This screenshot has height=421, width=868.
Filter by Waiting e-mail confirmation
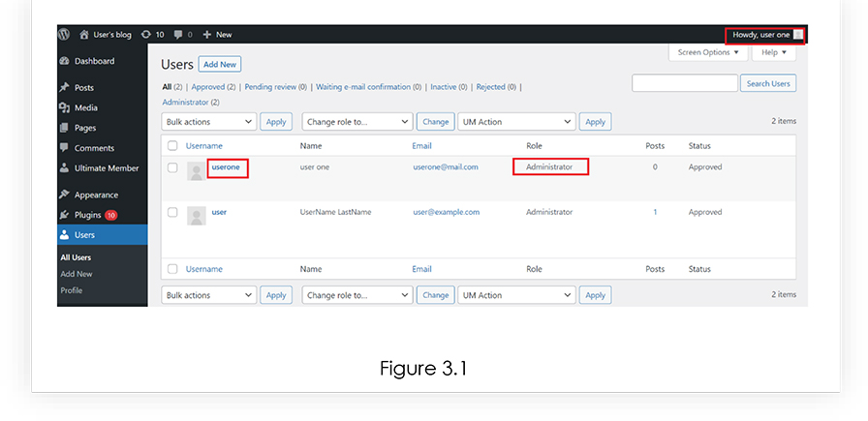tap(369, 87)
